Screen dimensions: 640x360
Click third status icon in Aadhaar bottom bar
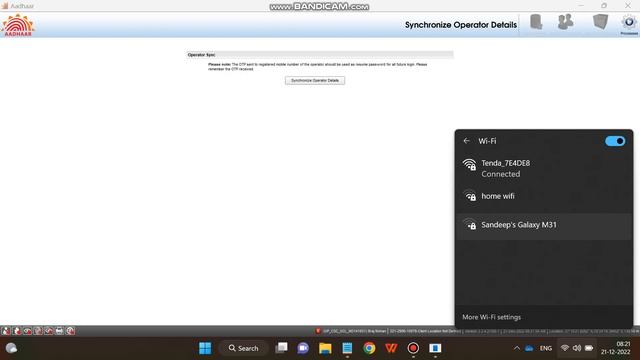(x=27, y=331)
